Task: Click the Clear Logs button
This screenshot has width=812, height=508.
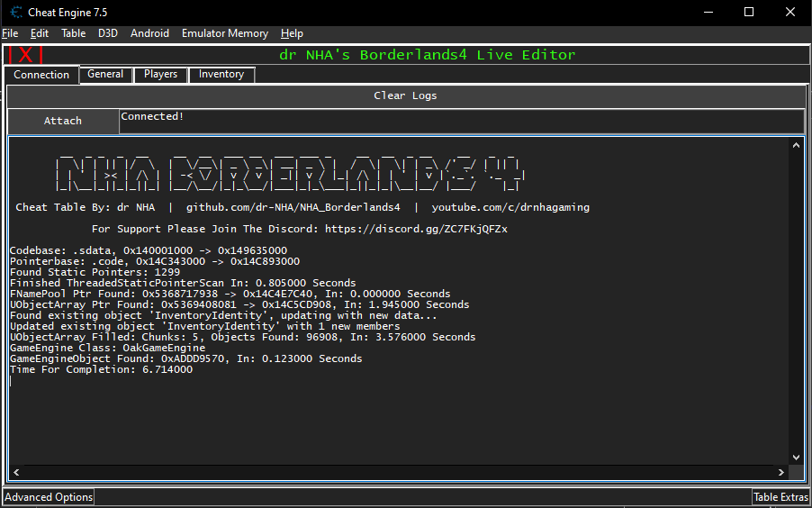Action: click(x=405, y=95)
